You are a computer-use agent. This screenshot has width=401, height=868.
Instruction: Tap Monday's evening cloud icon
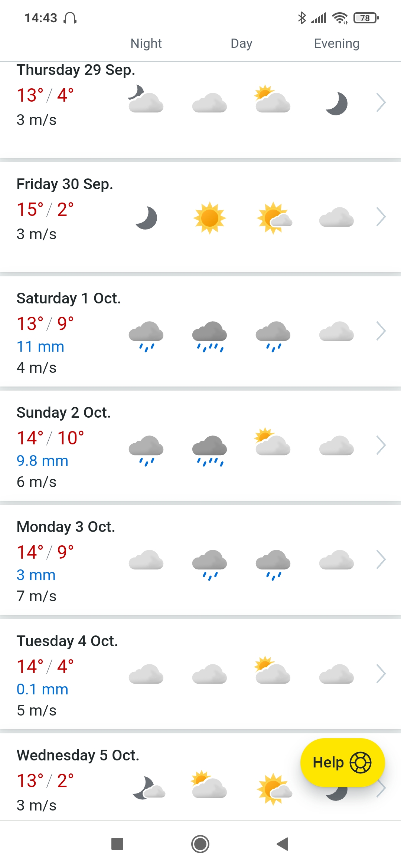336,560
